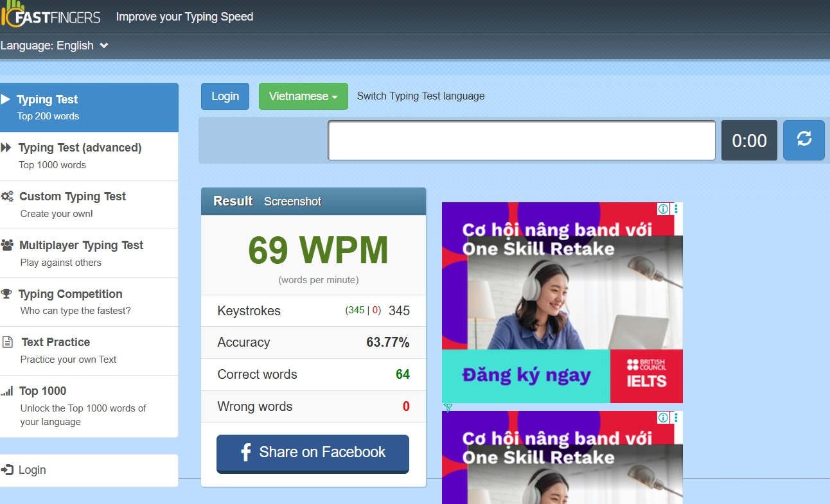Screen dimensions: 830x504
Task: Click the trophy icon beside Typing Competition
Action: tap(6, 293)
